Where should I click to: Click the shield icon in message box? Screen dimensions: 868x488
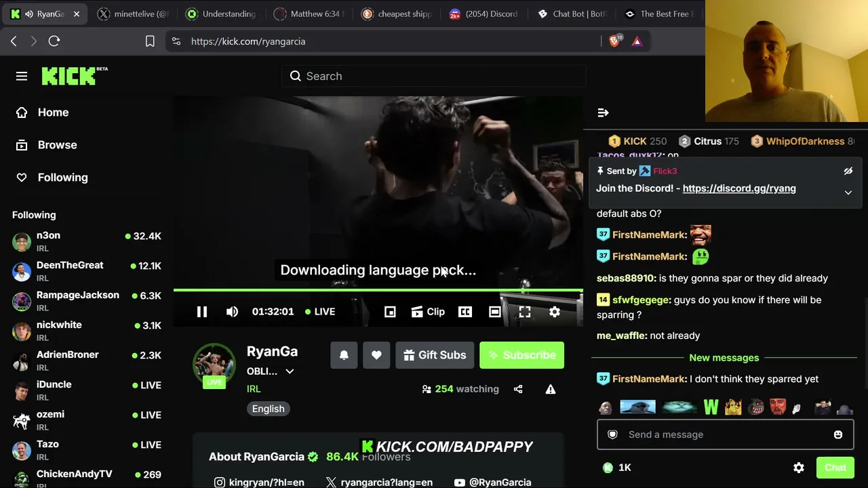[x=612, y=434]
